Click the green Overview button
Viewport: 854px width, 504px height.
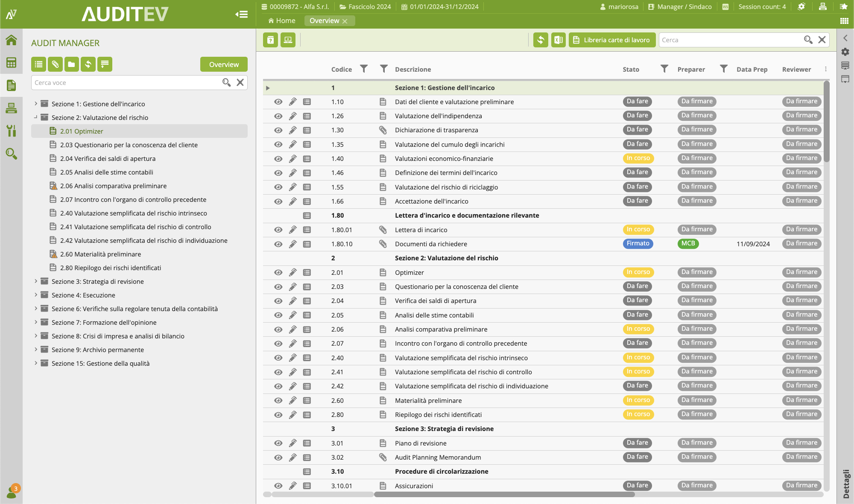pyautogui.click(x=224, y=64)
